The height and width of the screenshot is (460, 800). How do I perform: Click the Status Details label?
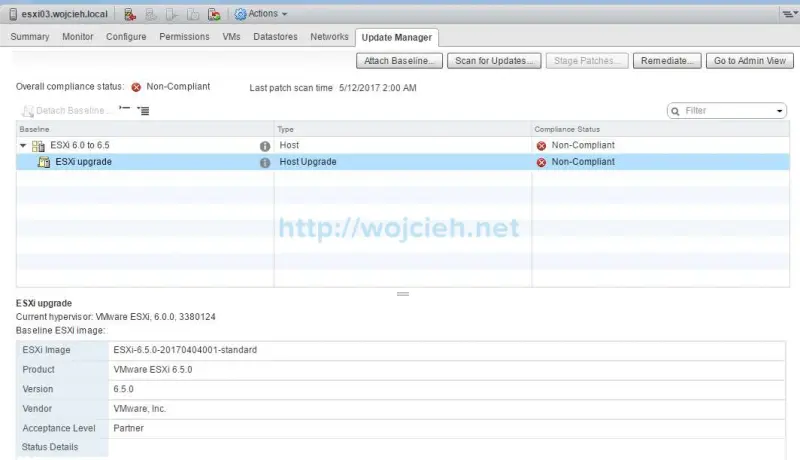point(50,447)
